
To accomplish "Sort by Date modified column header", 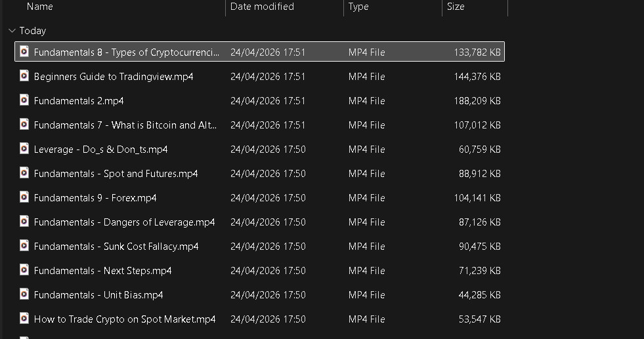I will 262,7.
